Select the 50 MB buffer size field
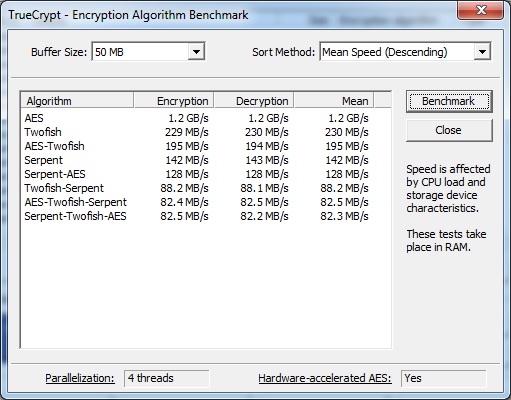The height and width of the screenshot is (400, 511). [x=148, y=52]
